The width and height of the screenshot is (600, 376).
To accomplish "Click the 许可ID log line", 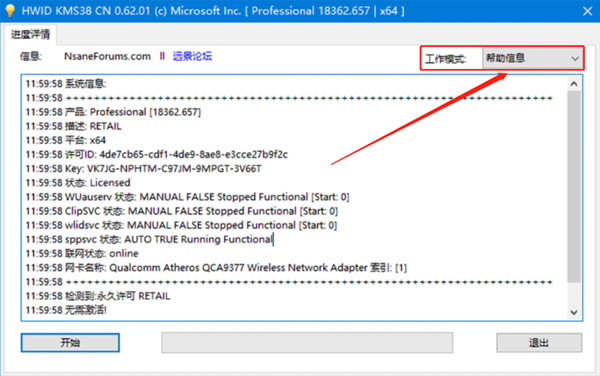I will [x=157, y=155].
